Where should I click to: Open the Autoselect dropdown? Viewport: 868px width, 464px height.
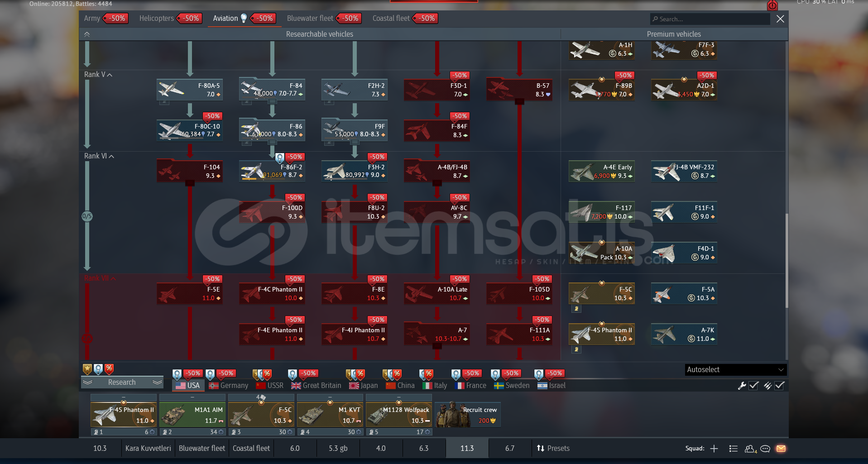tap(735, 370)
